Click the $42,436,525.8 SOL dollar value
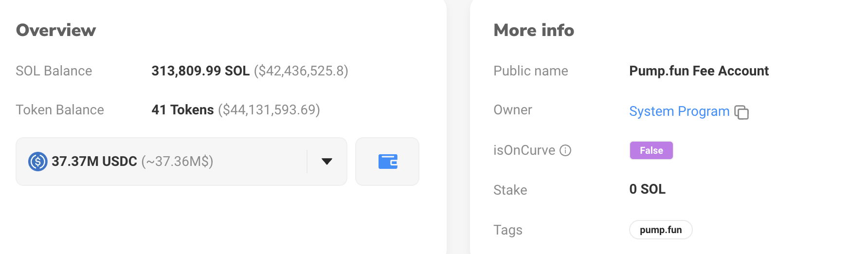 click(301, 71)
